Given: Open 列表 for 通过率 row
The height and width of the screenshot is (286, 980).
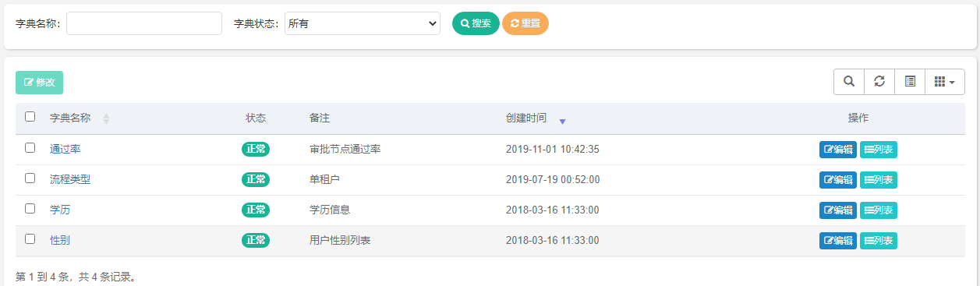Looking at the screenshot, I should point(879,150).
